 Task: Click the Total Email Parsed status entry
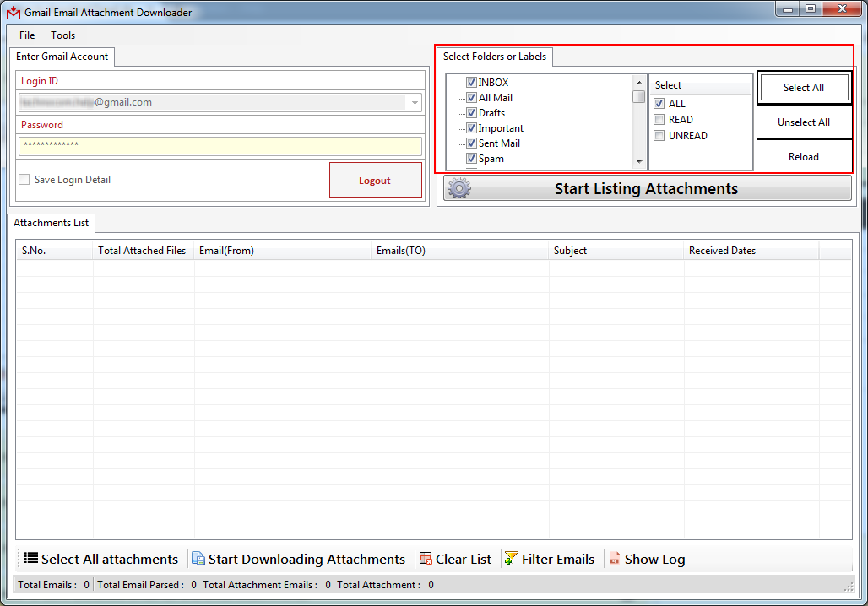click(x=147, y=584)
